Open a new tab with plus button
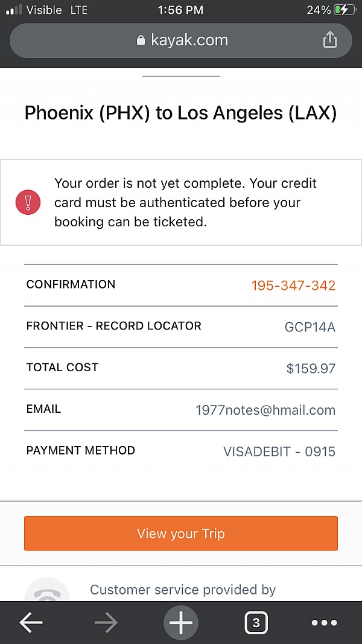Screen dimensions: 362x644 (x=180, y=623)
